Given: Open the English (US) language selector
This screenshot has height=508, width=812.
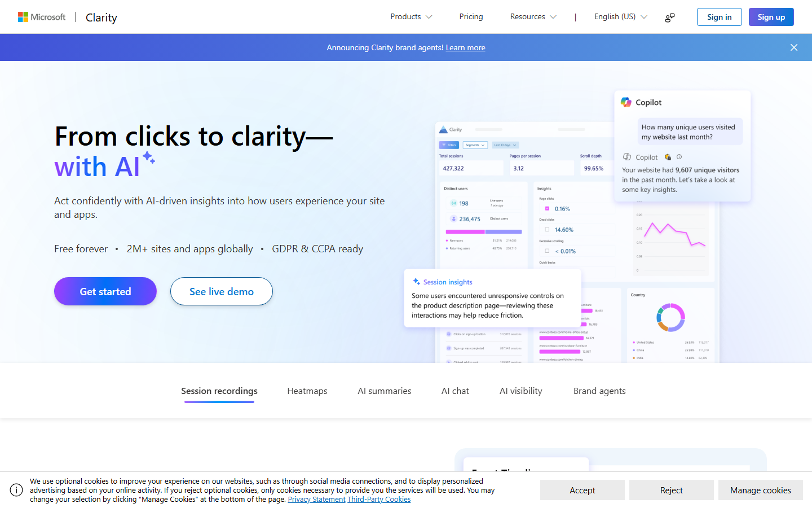Looking at the screenshot, I should click(620, 16).
